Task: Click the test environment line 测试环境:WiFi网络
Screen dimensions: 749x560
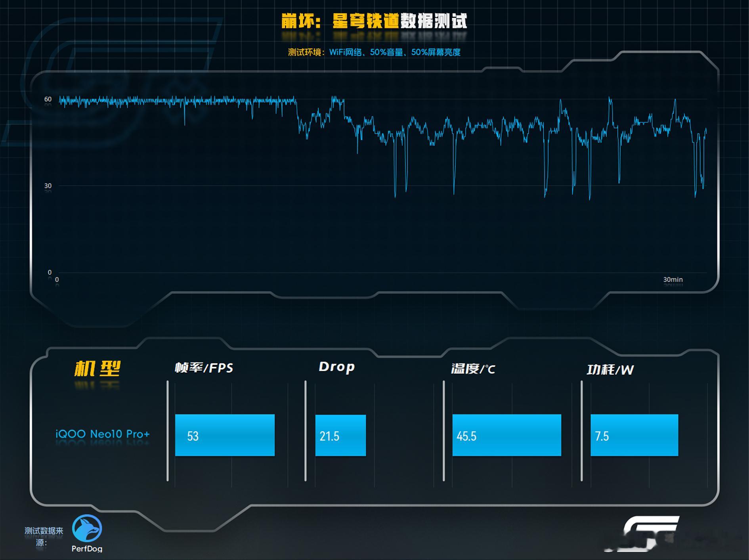Action: (374, 52)
